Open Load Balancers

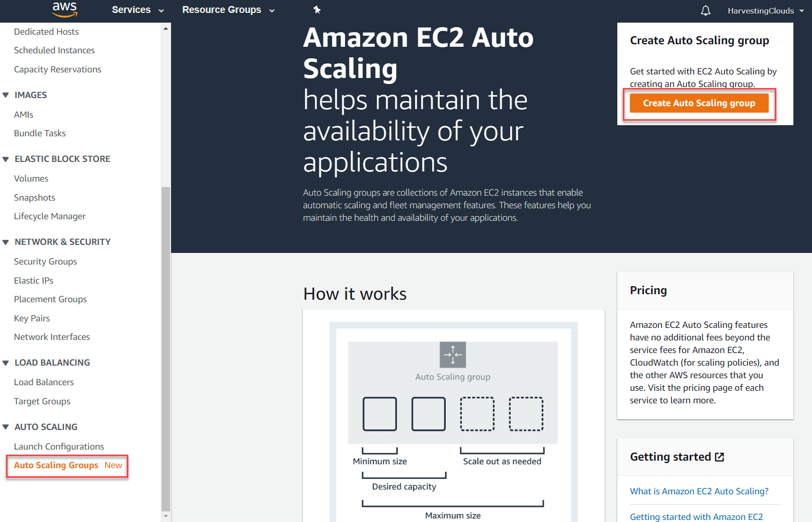pos(44,382)
